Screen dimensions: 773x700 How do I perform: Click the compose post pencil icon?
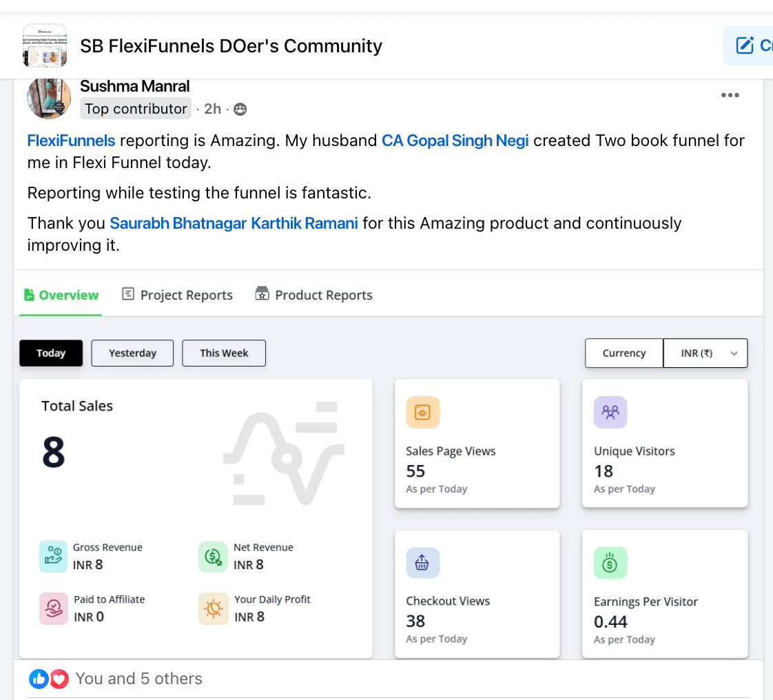[x=746, y=45]
